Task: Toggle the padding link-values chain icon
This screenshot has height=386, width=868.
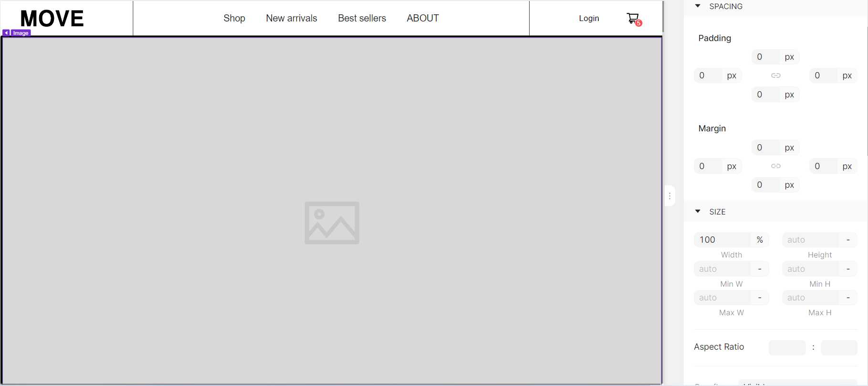Action: pyautogui.click(x=776, y=75)
